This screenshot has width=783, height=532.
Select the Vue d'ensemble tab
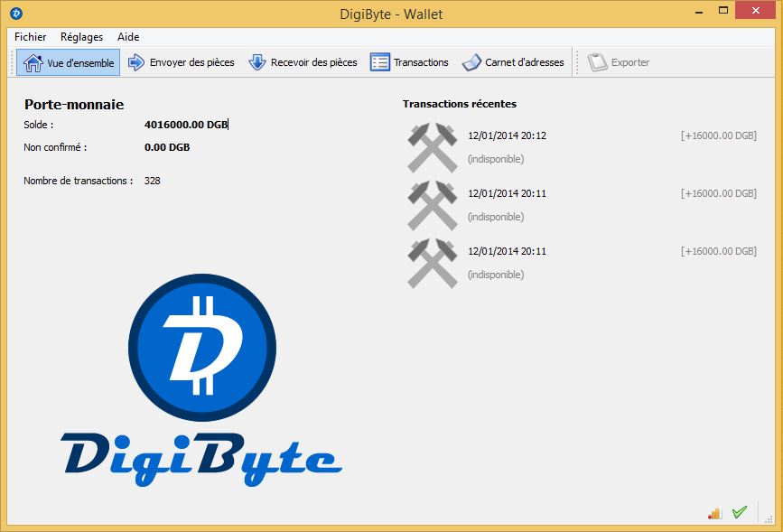69,62
